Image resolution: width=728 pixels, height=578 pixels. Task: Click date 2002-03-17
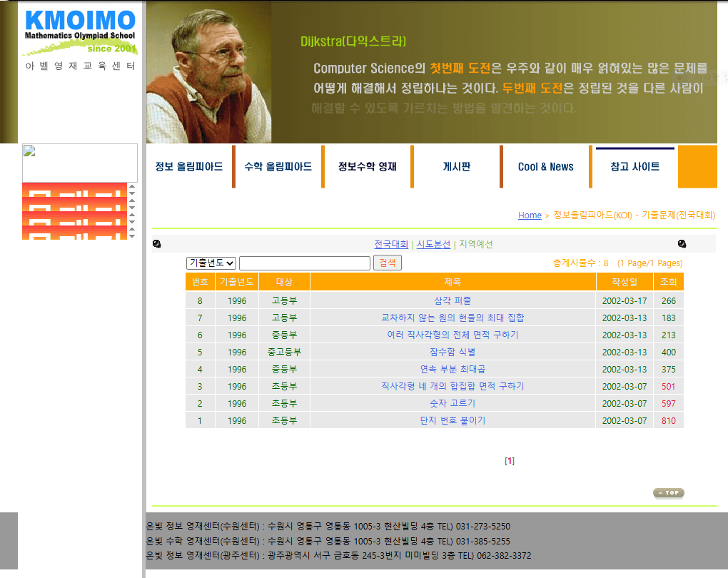[625, 300]
